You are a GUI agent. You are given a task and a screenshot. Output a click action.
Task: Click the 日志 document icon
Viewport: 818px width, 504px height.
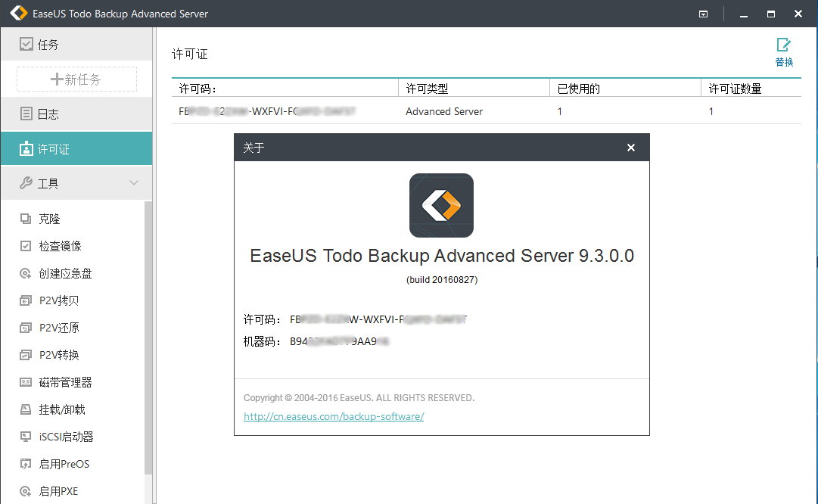click(26, 114)
